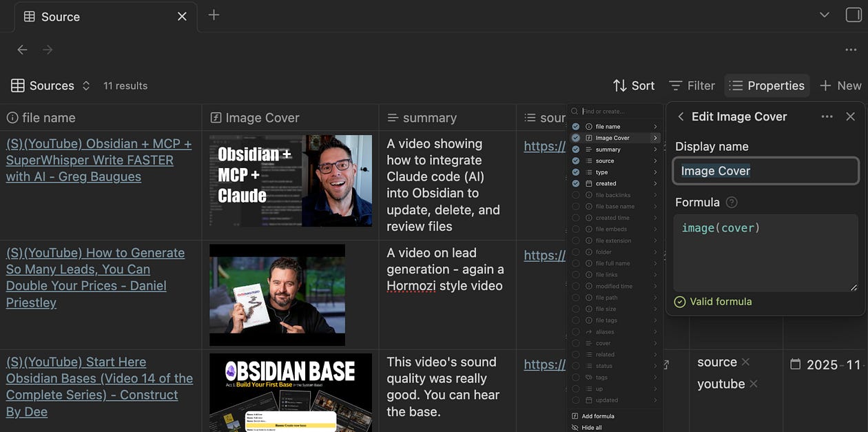Close the Edit Image Cover panel
Viewport: 868px width, 432px height.
click(850, 116)
